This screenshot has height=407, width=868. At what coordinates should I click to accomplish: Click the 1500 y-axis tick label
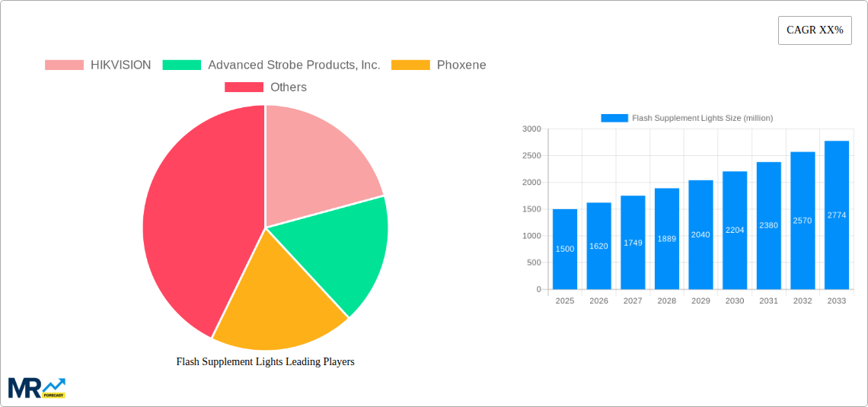pyautogui.click(x=531, y=209)
